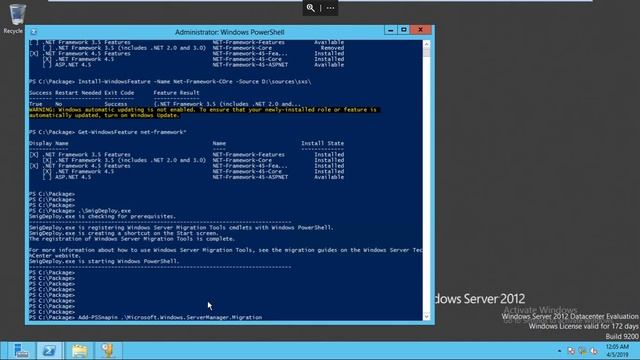Click the 'Restart Needed' header text
This screenshot has height=360, width=640.
coord(78,93)
